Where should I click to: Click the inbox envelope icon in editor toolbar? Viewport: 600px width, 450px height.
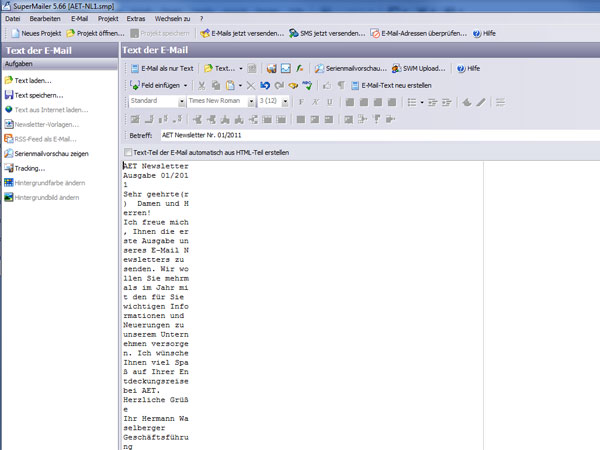coord(285,68)
